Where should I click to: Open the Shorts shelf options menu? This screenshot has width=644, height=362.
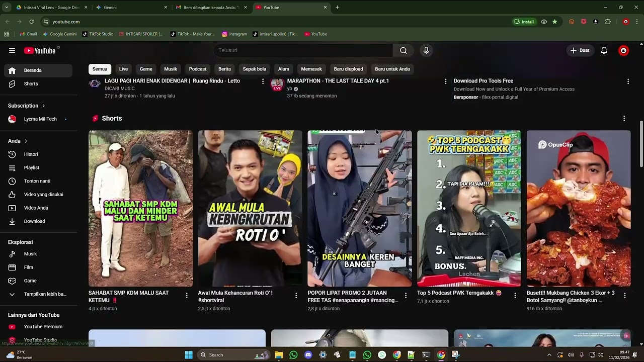coord(624,119)
